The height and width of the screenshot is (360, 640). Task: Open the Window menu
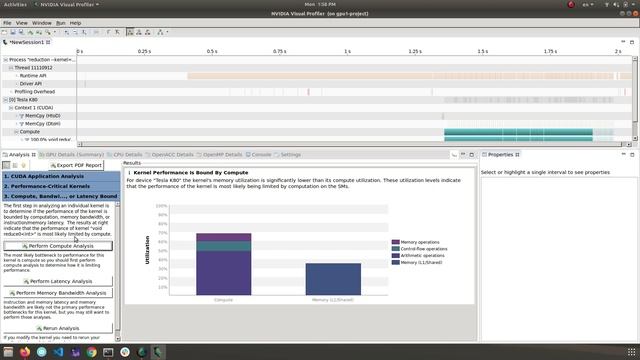tap(42, 23)
